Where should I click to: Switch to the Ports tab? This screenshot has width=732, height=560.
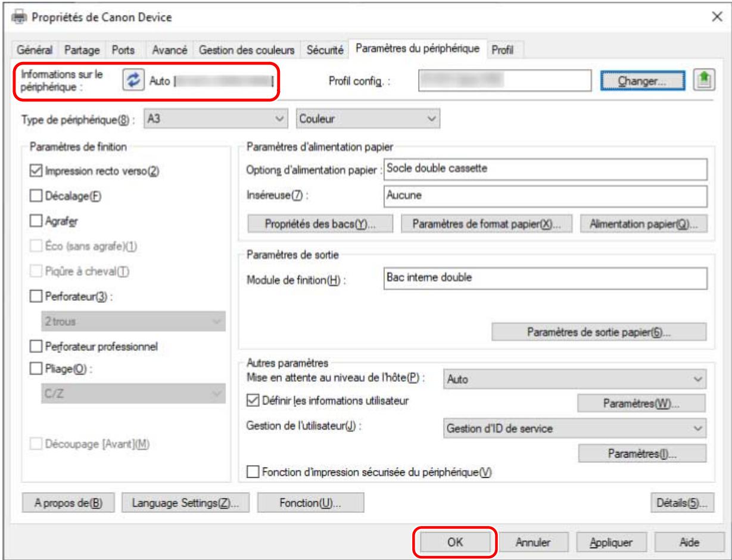click(x=123, y=51)
